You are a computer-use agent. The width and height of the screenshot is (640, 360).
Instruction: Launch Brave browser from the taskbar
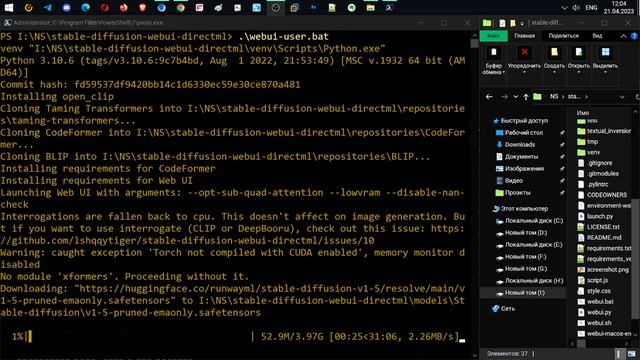point(142,7)
